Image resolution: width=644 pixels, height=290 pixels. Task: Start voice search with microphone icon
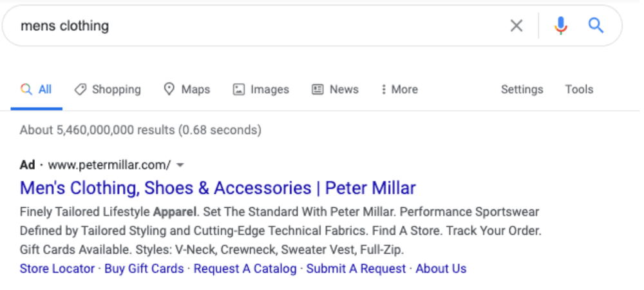click(561, 26)
